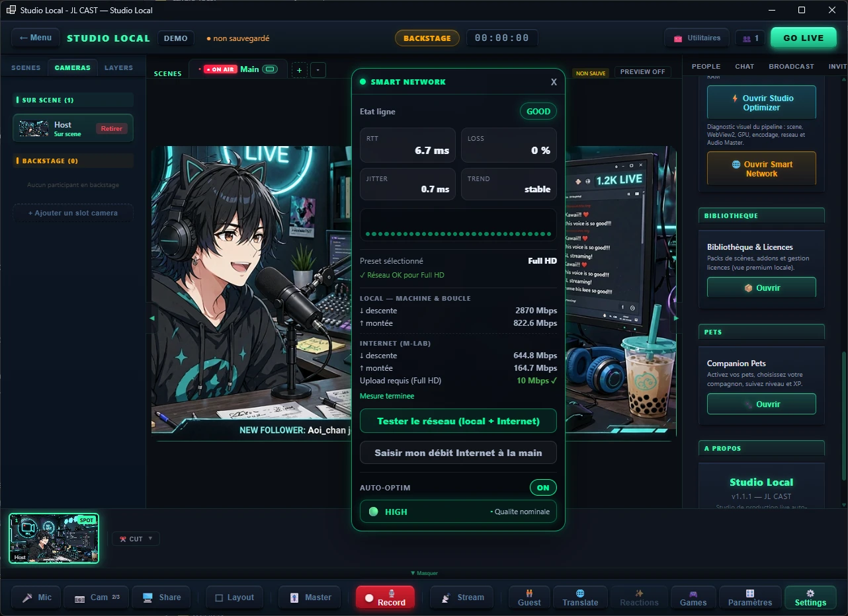Image resolution: width=848 pixels, height=616 pixels.
Task: Close the Smart Network panel
Action: click(554, 82)
